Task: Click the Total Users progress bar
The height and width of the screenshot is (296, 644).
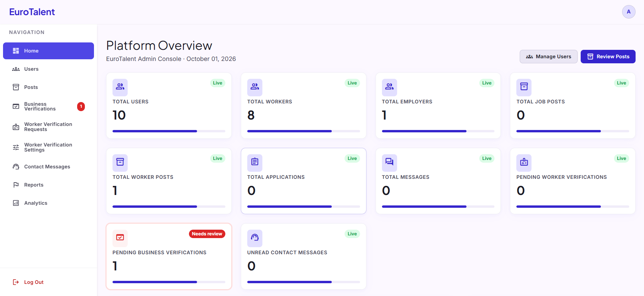Action: (169, 131)
